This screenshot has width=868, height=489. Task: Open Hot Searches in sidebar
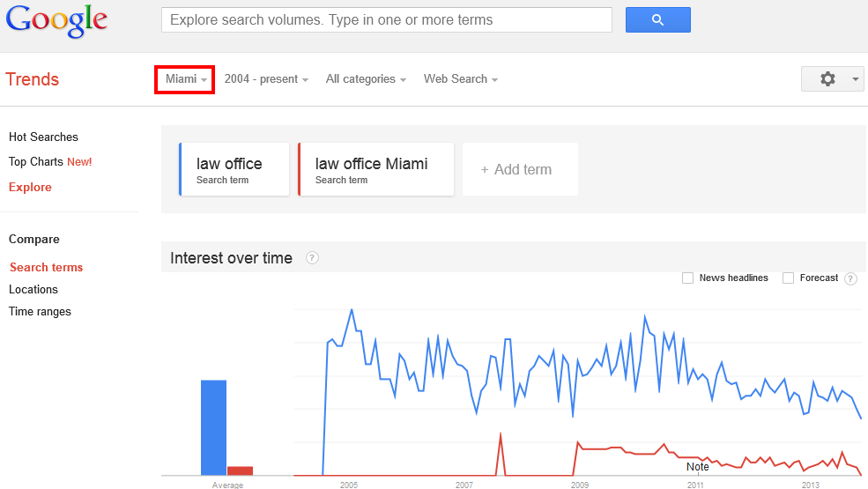pos(43,137)
